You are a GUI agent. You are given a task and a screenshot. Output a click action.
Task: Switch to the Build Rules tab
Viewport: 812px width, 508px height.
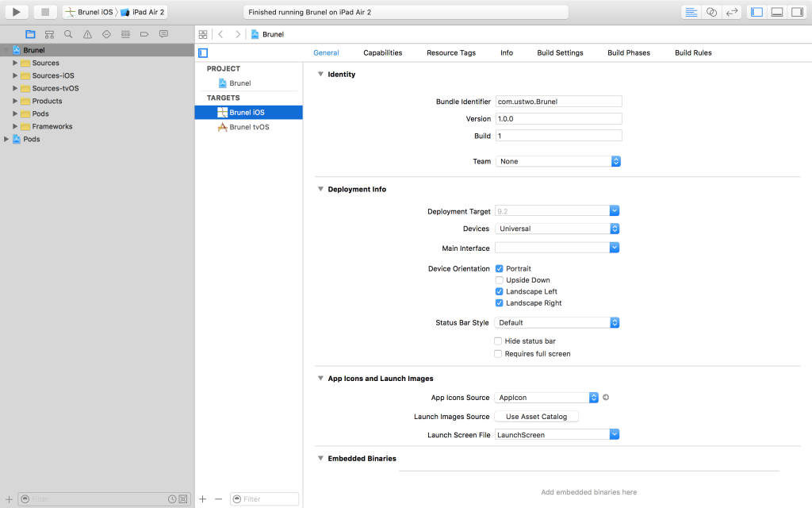[693, 53]
